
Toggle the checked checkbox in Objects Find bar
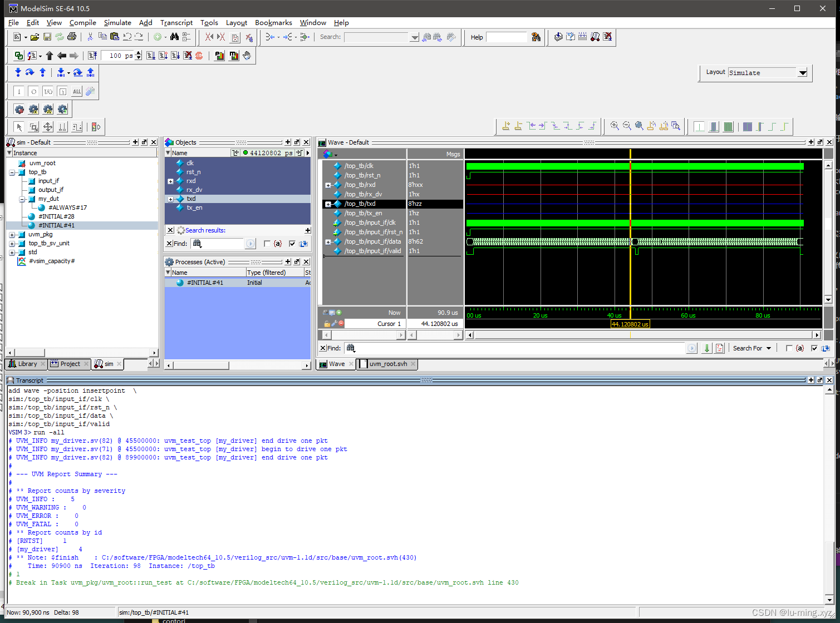point(292,244)
